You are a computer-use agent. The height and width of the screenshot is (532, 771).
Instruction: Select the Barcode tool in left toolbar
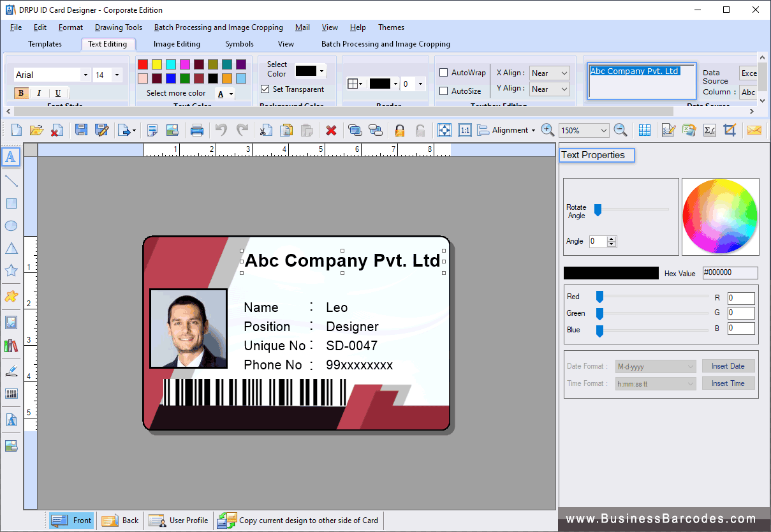pos(11,394)
